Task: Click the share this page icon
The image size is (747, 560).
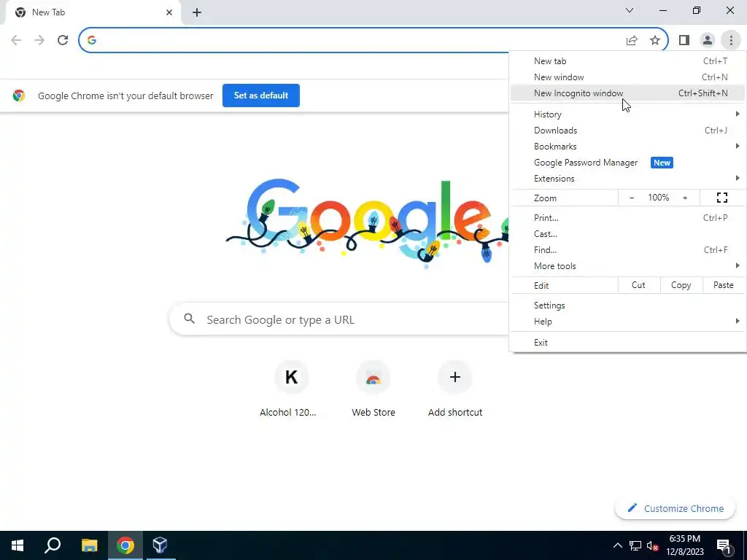Action: pyautogui.click(x=632, y=41)
